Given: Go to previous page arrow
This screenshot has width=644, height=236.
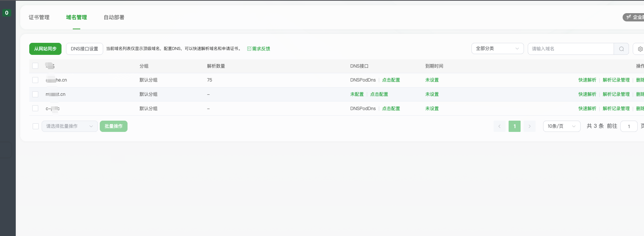Looking at the screenshot, I should coord(500,126).
